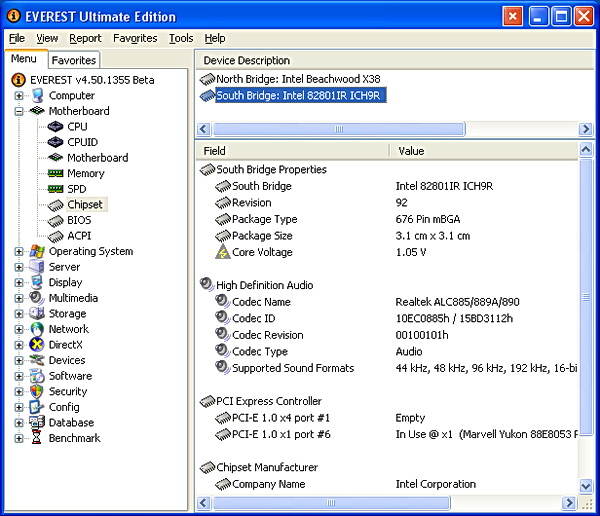Expand the Server node
This screenshot has width=600, height=516.
[19, 267]
